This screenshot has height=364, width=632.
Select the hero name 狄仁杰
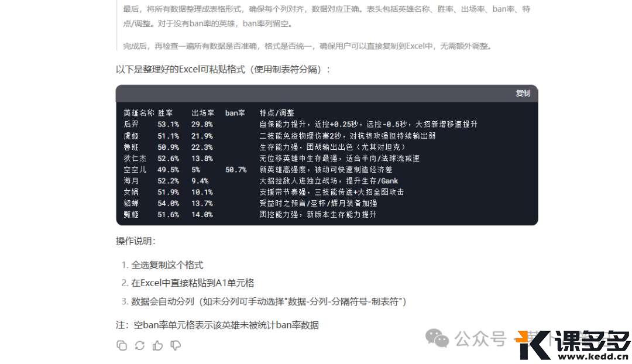135,159
